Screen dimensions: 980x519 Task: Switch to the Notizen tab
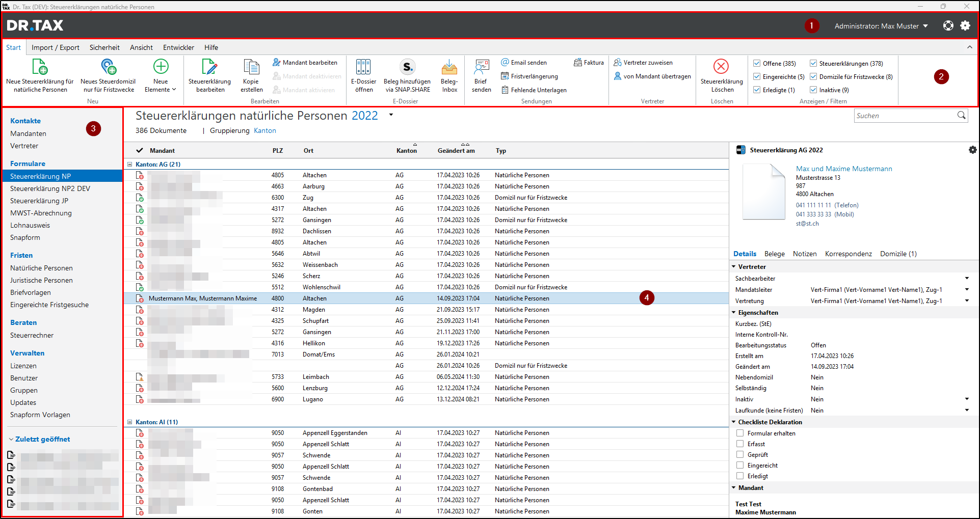click(x=804, y=254)
